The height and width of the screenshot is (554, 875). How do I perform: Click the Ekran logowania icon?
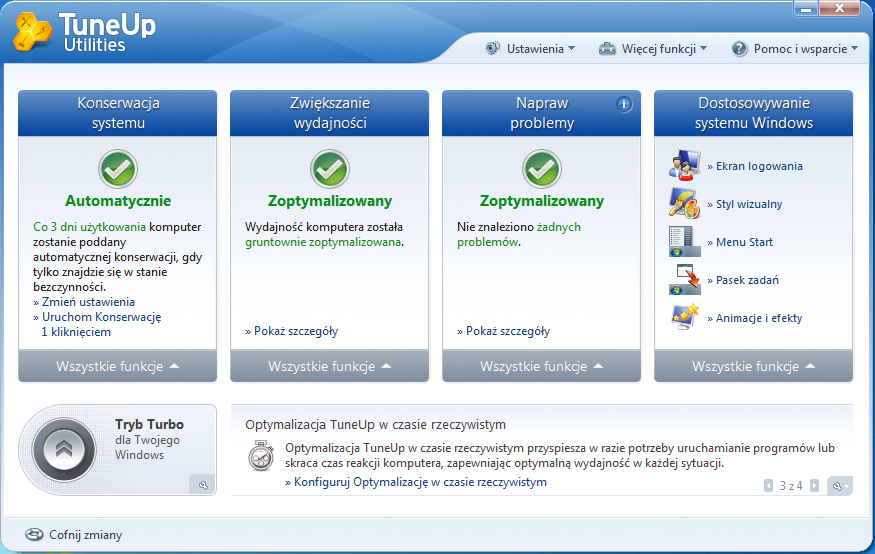684,166
